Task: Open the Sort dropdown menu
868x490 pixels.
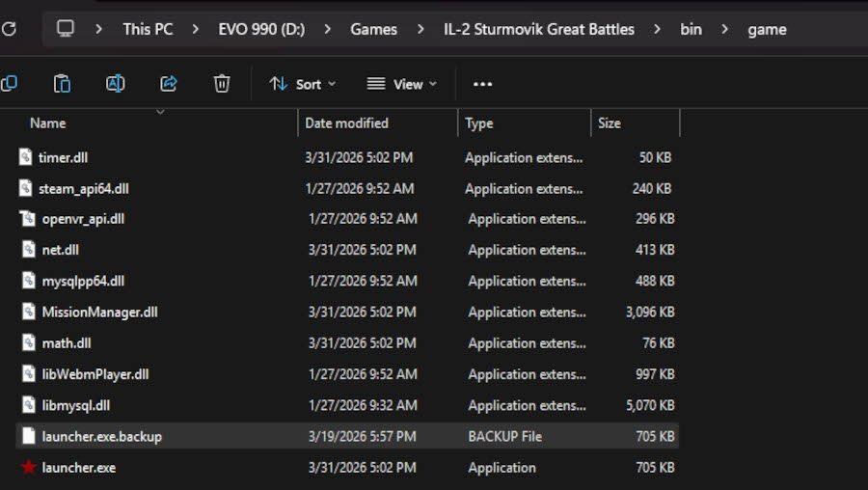Action: [302, 84]
